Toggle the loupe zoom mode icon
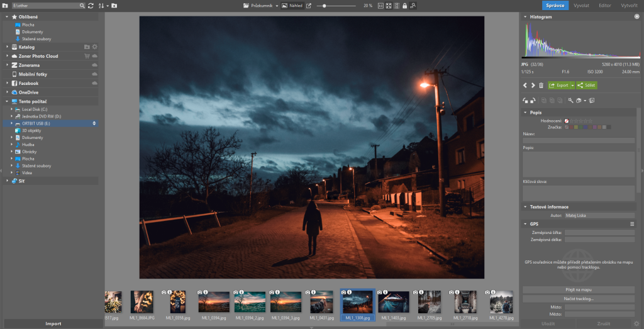The width and height of the screenshot is (644, 329). click(x=413, y=6)
